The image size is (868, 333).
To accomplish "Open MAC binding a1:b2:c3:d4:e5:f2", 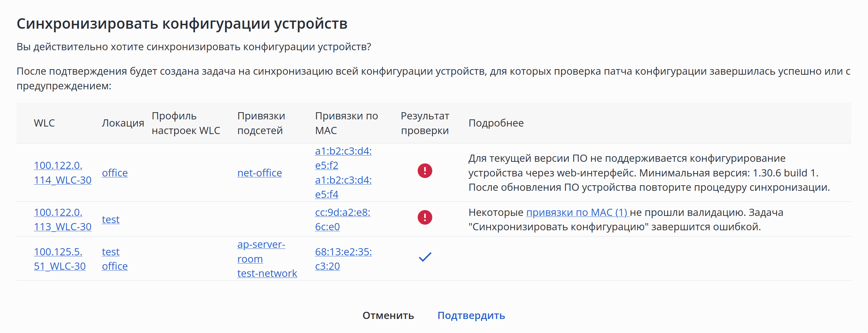I will [x=343, y=158].
